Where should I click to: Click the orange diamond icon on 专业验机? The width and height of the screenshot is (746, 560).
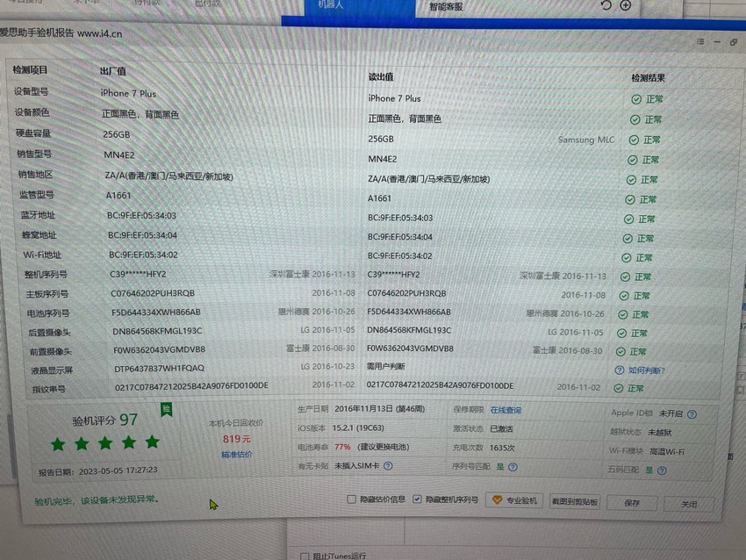point(497,500)
